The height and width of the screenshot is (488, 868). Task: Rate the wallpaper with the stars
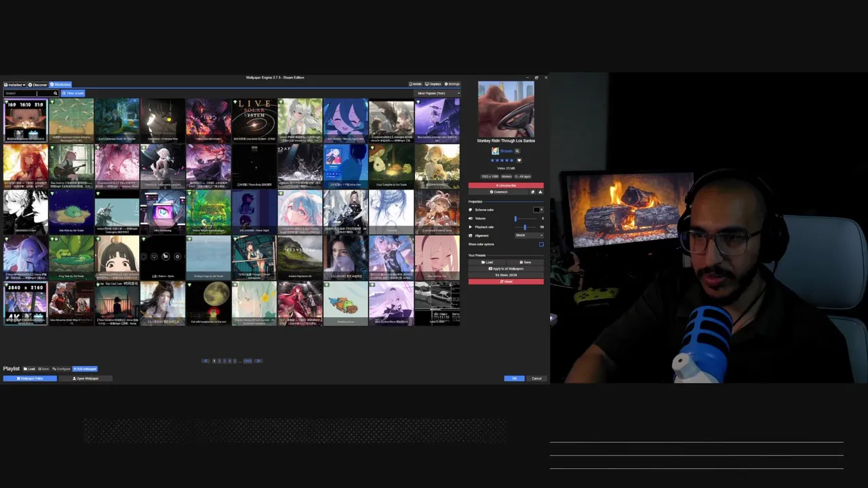pos(502,161)
